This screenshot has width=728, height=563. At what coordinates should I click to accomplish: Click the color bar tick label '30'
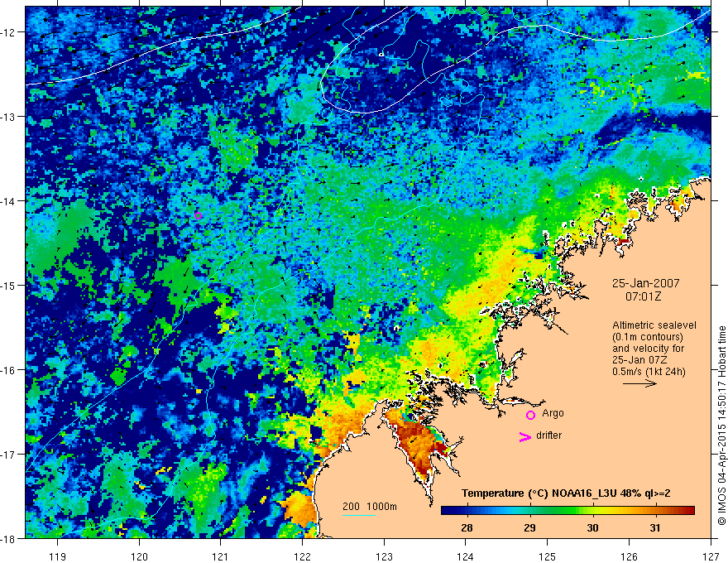coord(592,527)
